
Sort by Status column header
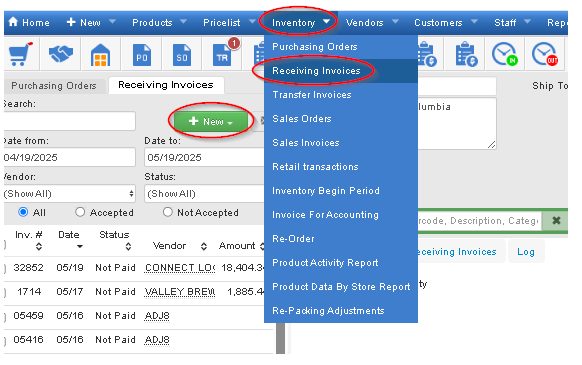click(114, 240)
